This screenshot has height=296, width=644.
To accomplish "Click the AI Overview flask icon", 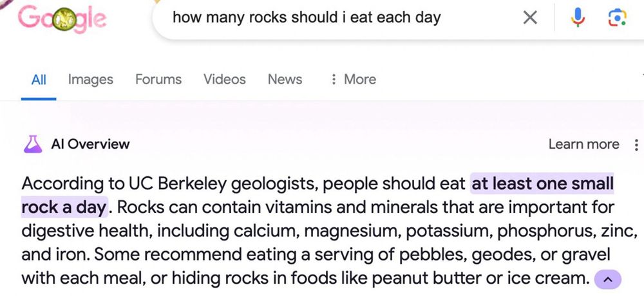I will tap(33, 144).
